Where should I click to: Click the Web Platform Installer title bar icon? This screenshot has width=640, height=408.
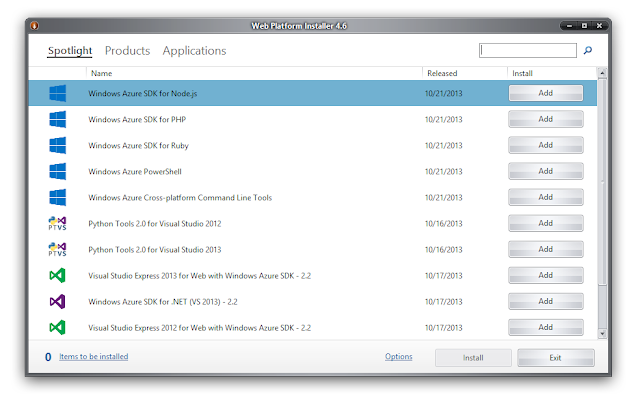click(x=35, y=26)
